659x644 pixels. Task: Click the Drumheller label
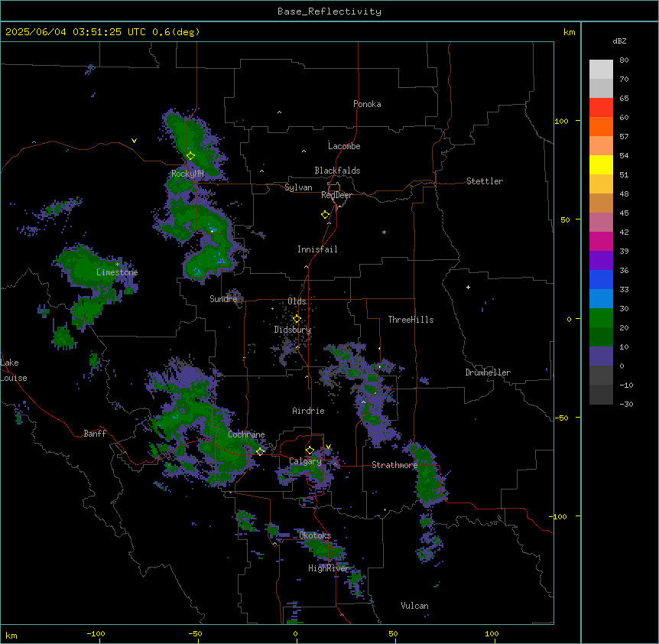[488, 372]
